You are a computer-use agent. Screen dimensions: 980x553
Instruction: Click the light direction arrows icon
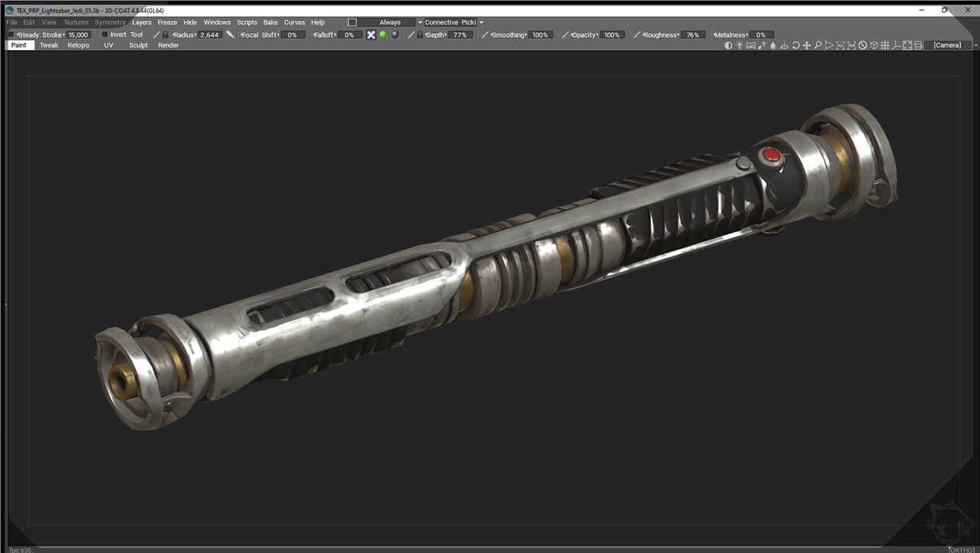(762, 45)
